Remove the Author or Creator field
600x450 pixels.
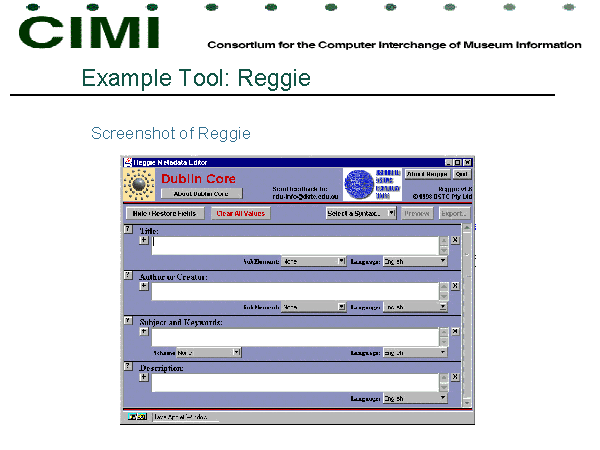(455, 286)
